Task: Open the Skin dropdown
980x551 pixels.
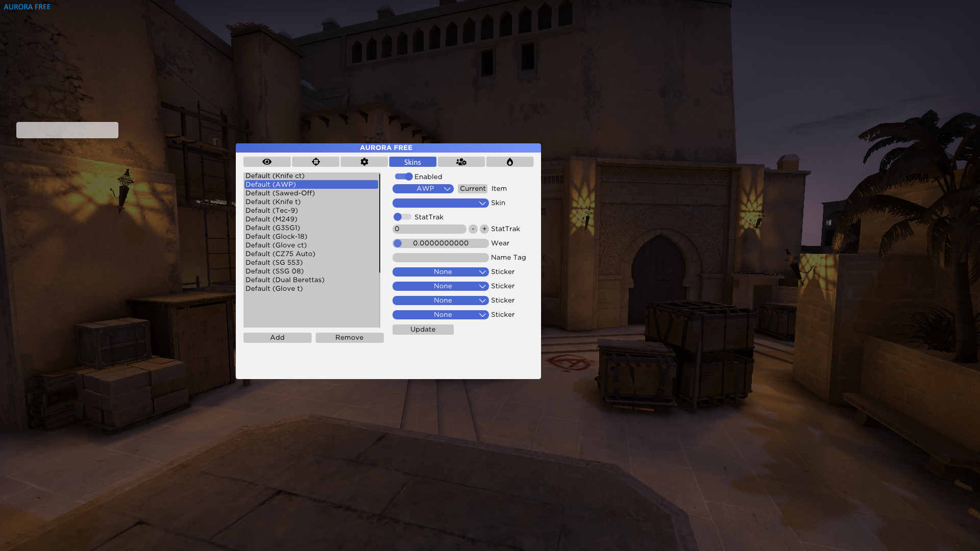Action: (x=440, y=203)
